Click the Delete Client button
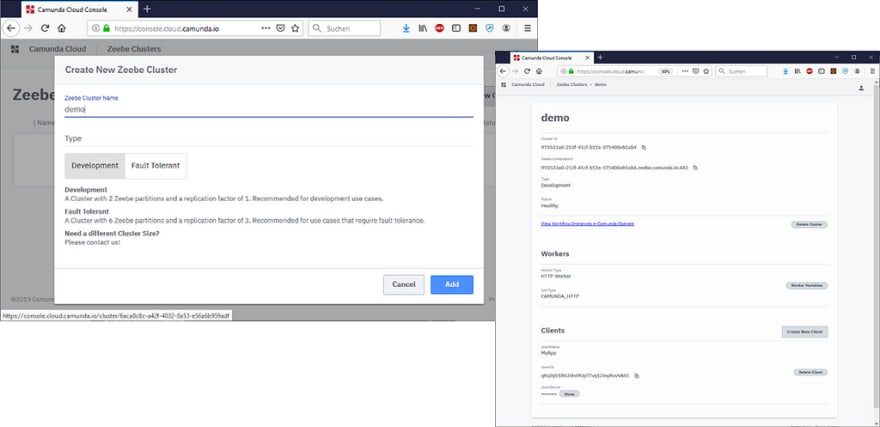 pos(810,372)
